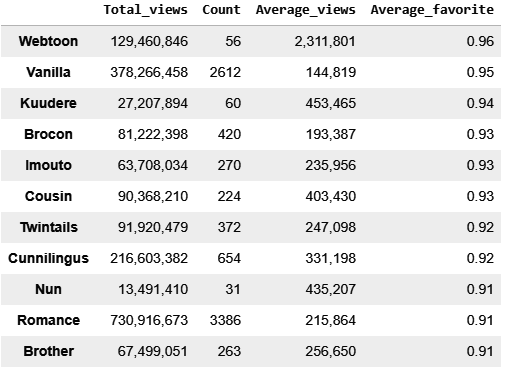Click the Average_views column header
Screen dimensions: 507x374
click(x=306, y=10)
